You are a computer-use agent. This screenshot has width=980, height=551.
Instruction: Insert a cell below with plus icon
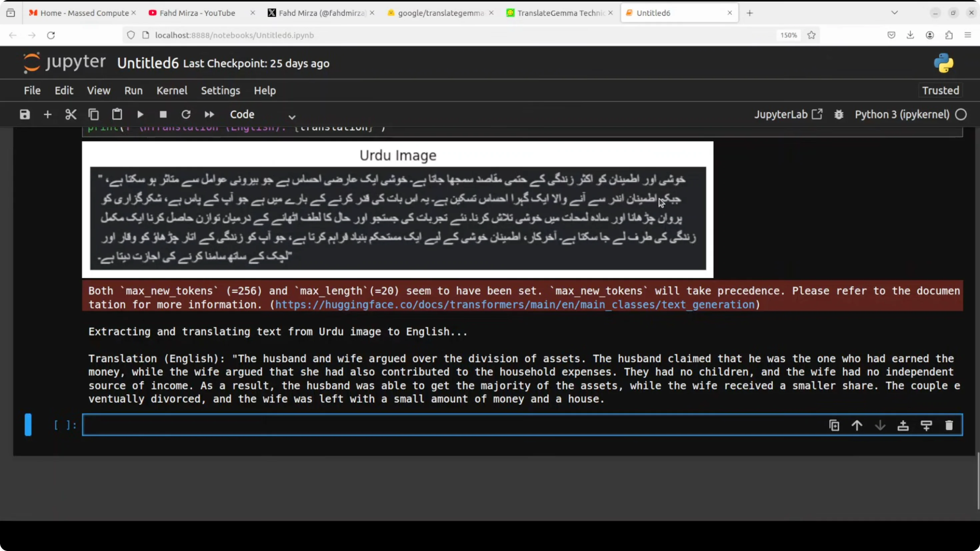pyautogui.click(x=48, y=115)
